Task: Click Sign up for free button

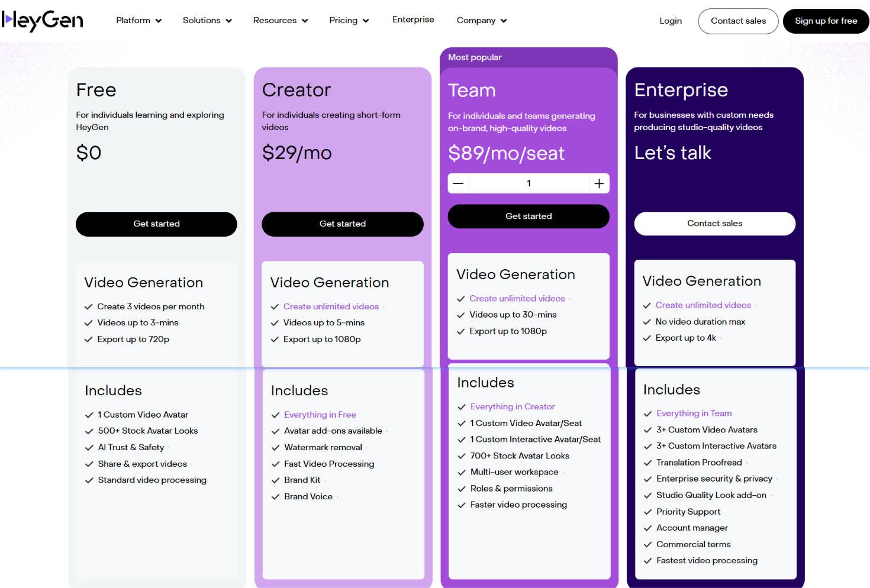Action: 826,21
